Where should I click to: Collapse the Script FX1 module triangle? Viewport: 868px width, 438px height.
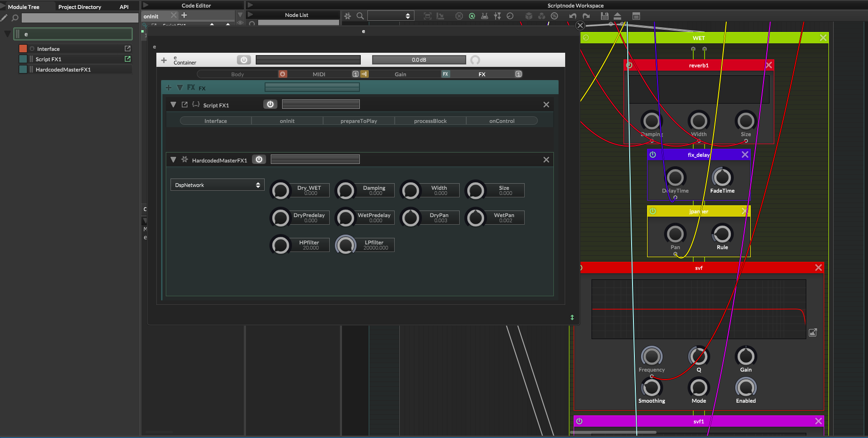[x=173, y=105]
